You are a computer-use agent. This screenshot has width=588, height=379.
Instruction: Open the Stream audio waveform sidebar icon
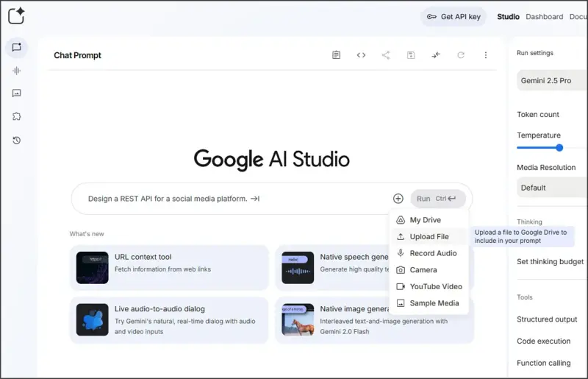[16, 71]
